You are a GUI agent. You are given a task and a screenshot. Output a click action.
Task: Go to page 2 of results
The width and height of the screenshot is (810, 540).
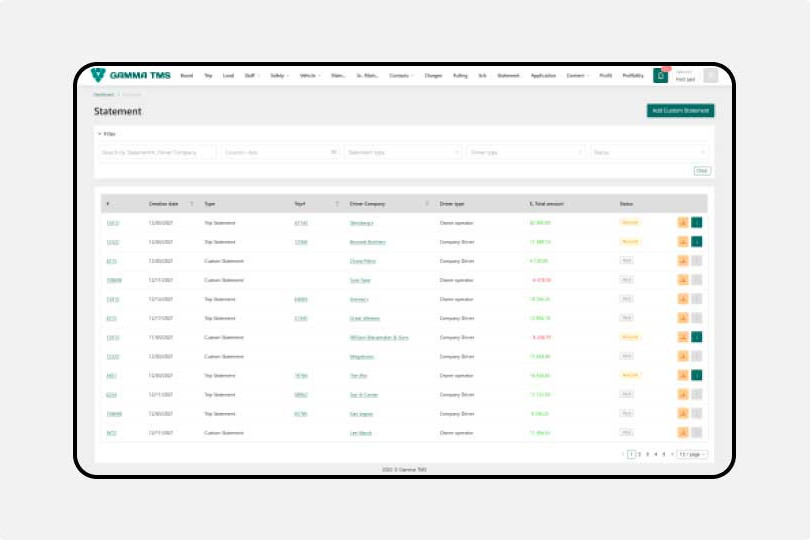[640, 454]
